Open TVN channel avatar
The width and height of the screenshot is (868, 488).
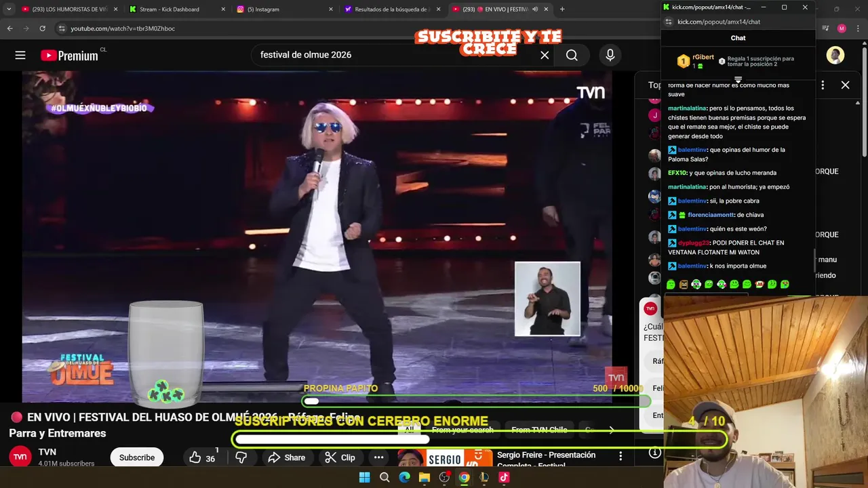(x=20, y=457)
